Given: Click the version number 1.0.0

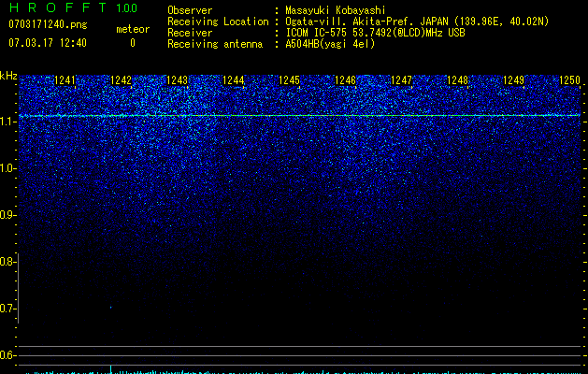Looking at the screenshot, I should (x=126, y=8).
